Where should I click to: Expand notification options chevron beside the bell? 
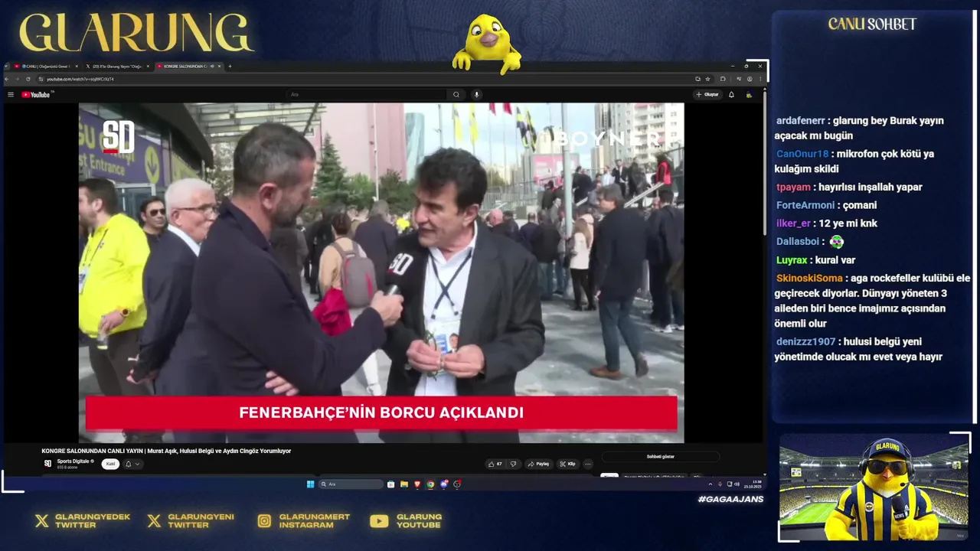pyautogui.click(x=137, y=464)
